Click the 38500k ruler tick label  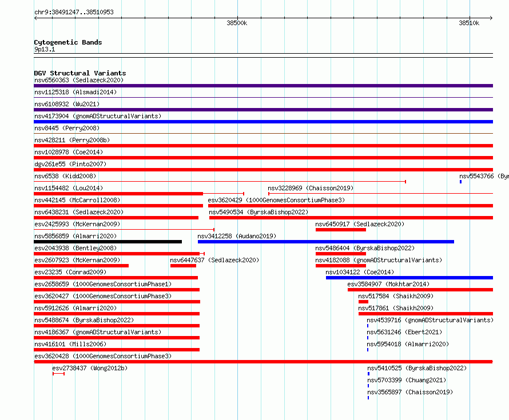pos(237,23)
